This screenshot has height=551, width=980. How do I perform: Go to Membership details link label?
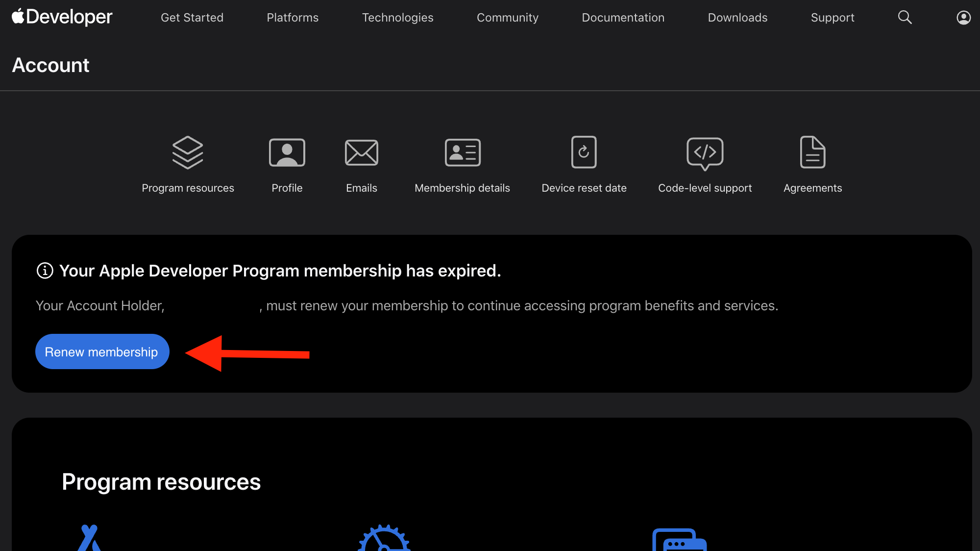click(x=463, y=188)
